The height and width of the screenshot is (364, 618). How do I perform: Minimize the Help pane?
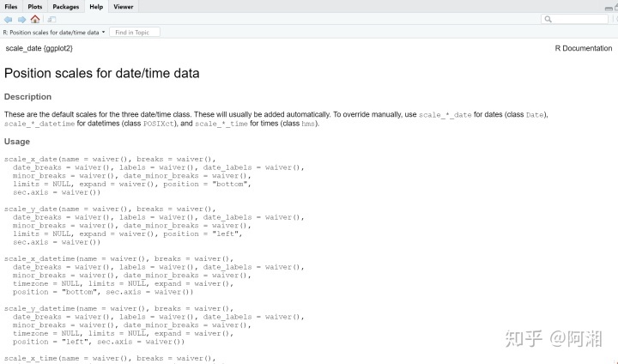[609, 8]
